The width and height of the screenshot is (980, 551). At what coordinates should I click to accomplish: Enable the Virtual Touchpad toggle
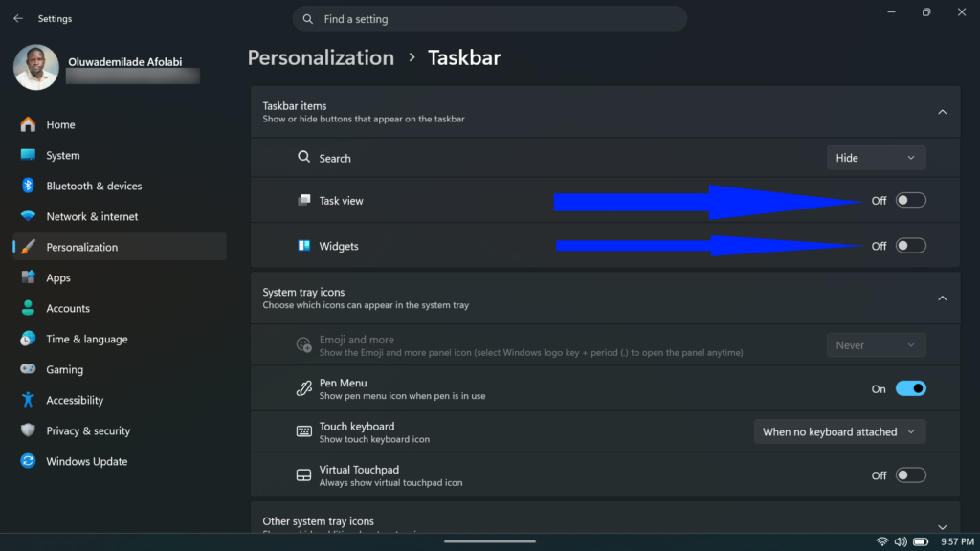[911, 475]
